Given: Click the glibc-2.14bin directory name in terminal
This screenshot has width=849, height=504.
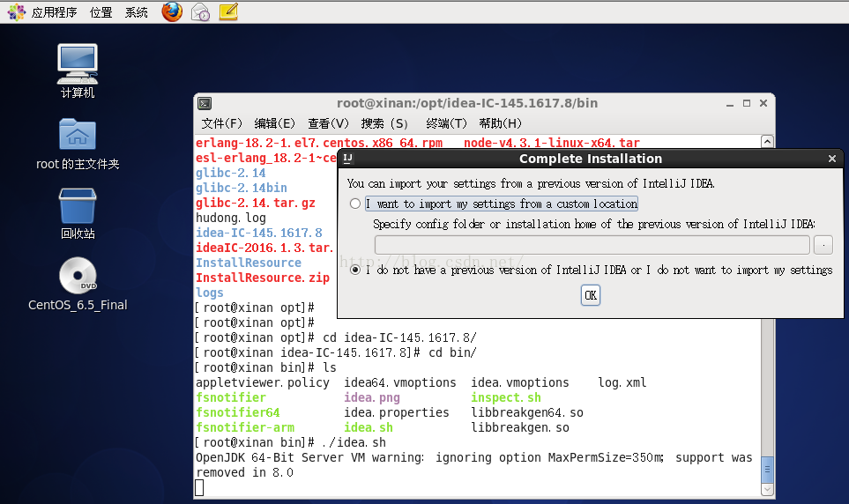Looking at the screenshot, I should click(x=242, y=188).
